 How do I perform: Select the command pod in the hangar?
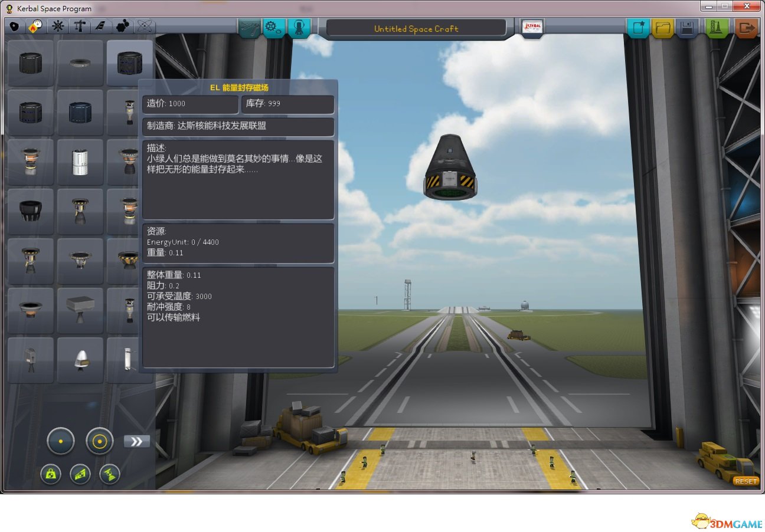point(450,168)
